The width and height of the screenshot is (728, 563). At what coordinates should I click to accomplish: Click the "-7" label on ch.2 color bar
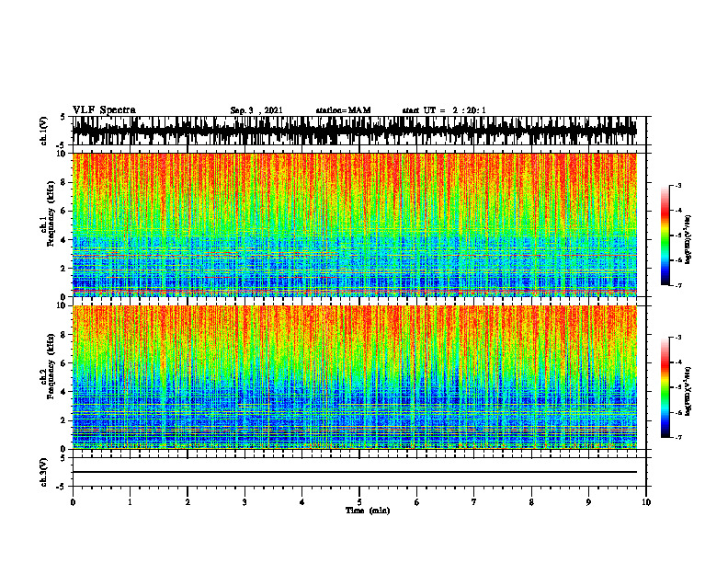click(677, 437)
